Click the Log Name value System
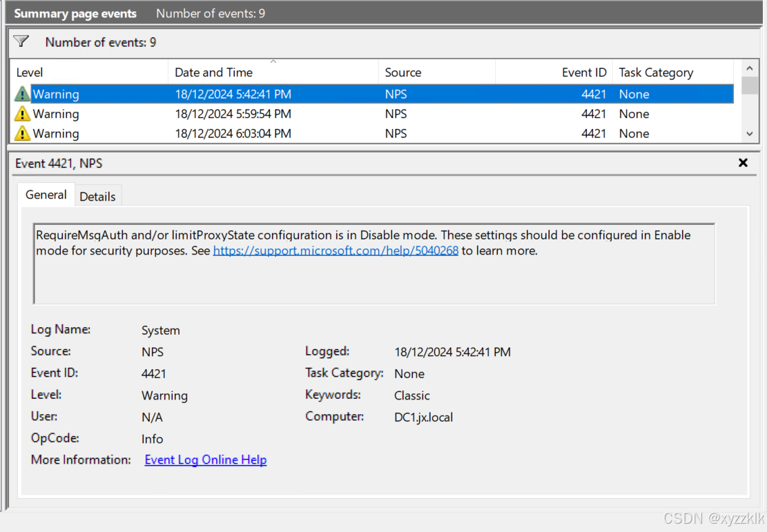Viewport: 767px width, 532px height. click(160, 331)
